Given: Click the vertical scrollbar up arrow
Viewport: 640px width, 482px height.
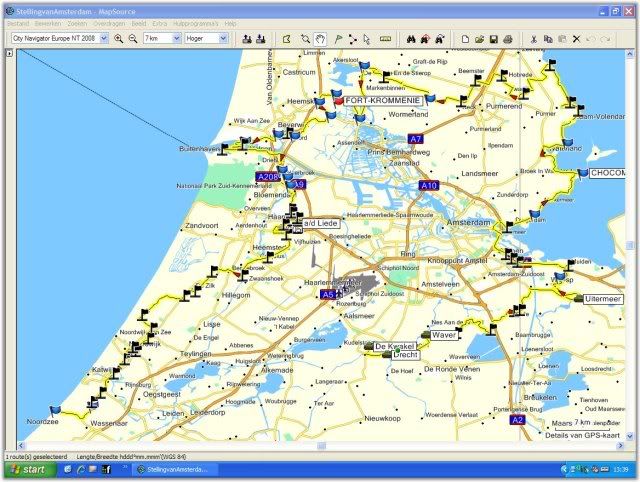Looking at the screenshot, I should point(630,53).
